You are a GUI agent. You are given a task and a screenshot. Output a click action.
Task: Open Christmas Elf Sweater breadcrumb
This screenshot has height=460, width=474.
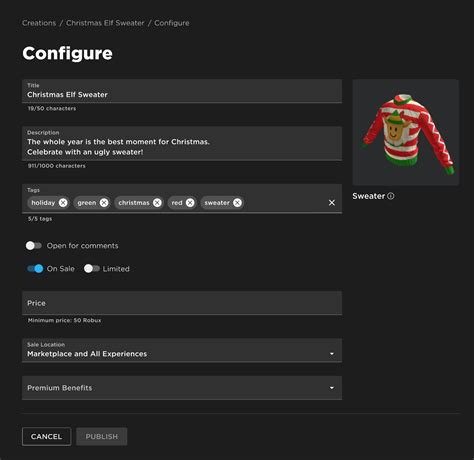(x=105, y=23)
